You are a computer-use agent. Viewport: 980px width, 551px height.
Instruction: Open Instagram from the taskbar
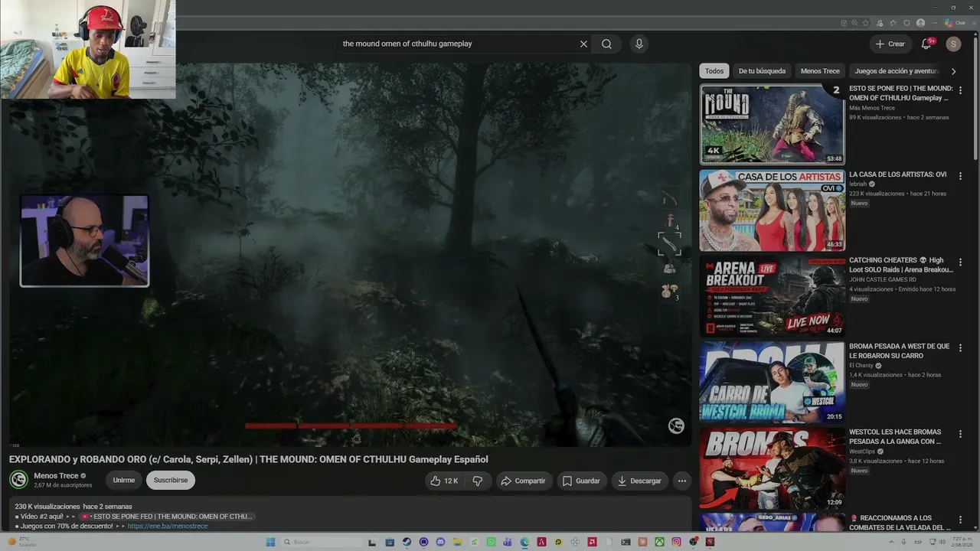pos(676,542)
